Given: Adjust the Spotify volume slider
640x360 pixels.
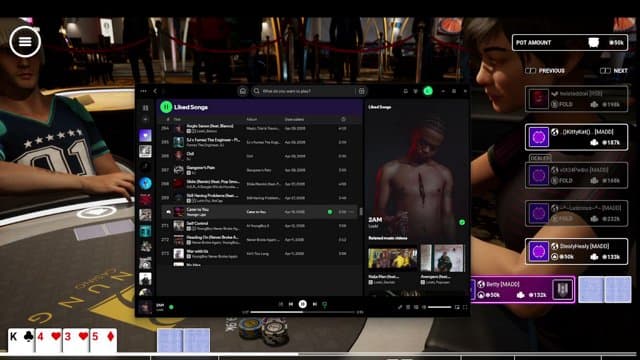Looking at the screenshot, I should (440, 307).
